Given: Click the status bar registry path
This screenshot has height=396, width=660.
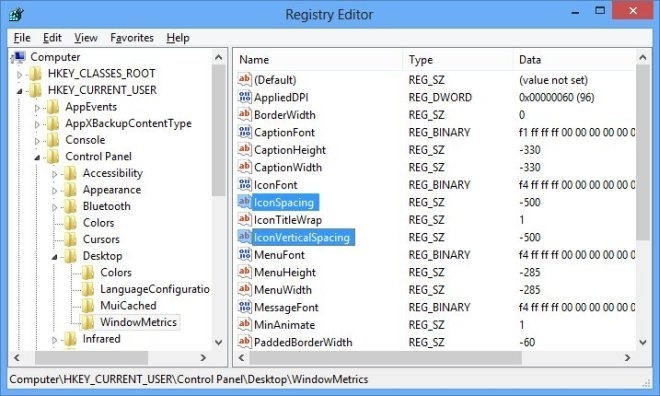Looking at the screenshot, I should click(x=189, y=379).
